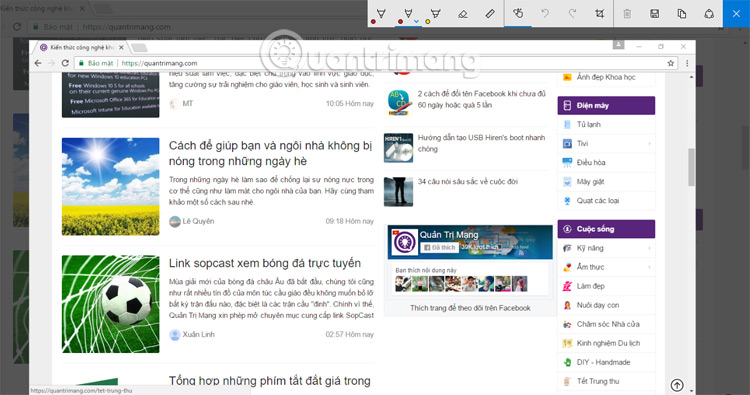Open the Windows 10 education article thumbnail
The image size is (750, 395).
110,95
